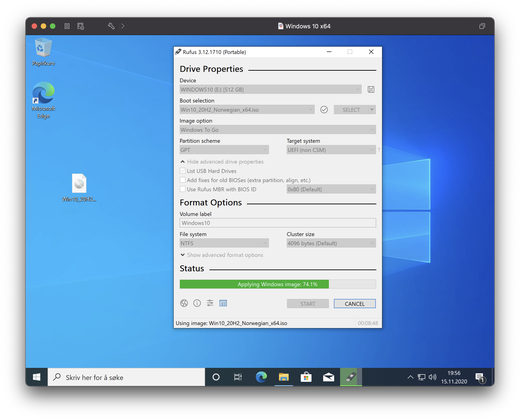Click the network tray icon
The height and width of the screenshot is (420, 520).
point(421,377)
